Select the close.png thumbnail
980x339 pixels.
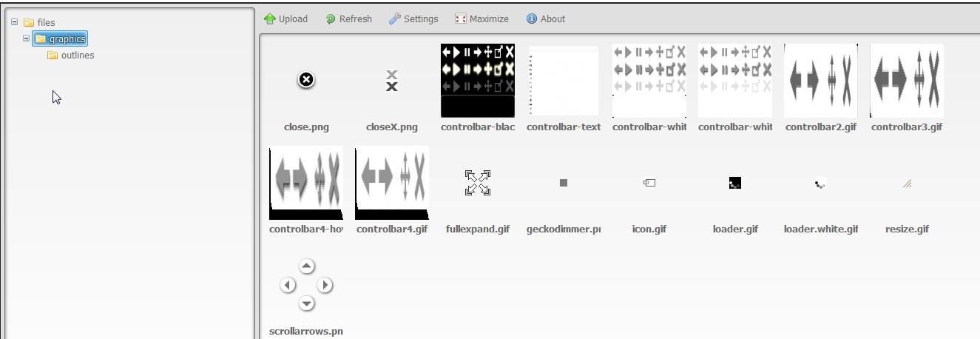pyautogui.click(x=306, y=80)
